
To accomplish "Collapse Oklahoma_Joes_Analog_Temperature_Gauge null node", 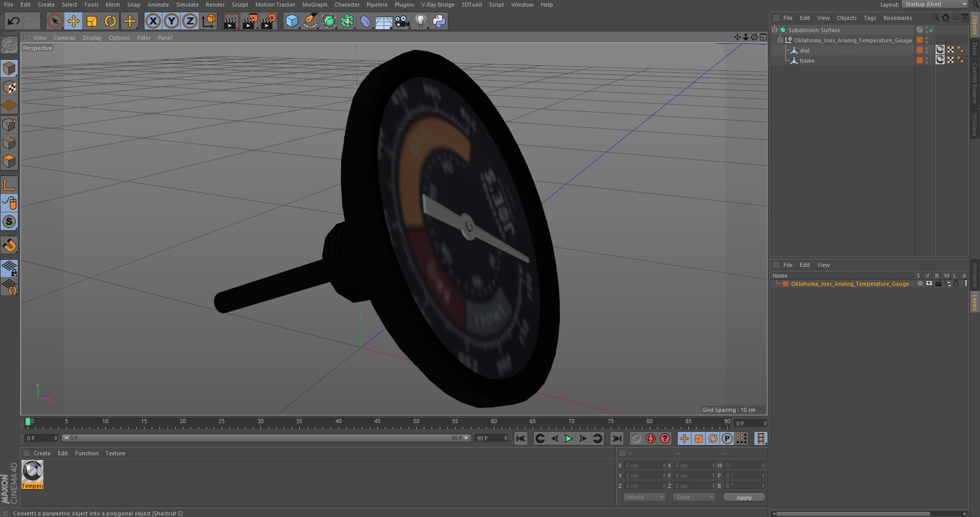I will click(x=780, y=40).
